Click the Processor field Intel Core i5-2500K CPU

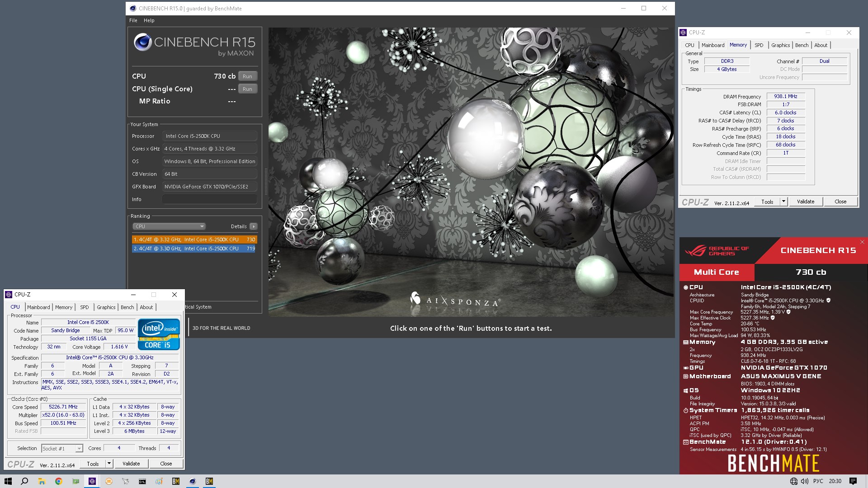click(210, 136)
